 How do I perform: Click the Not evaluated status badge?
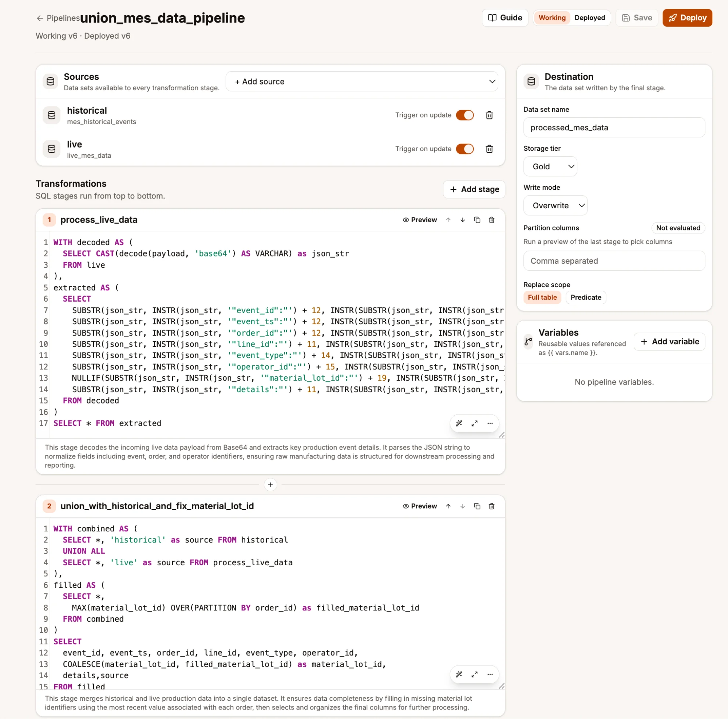(678, 228)
